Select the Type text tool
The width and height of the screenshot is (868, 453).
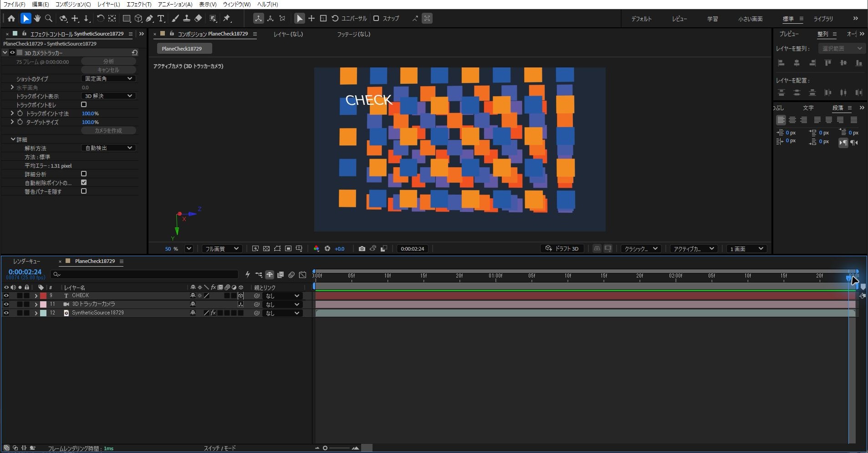coord(161,19)
